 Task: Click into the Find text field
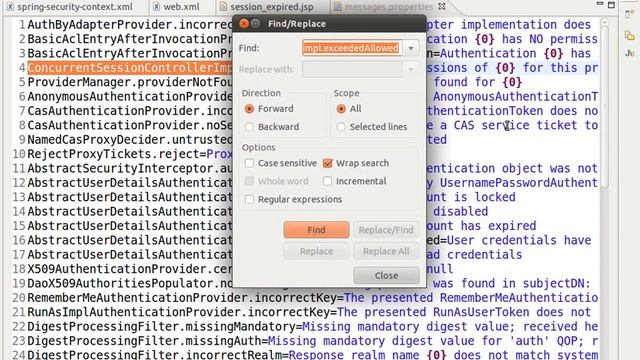point(352,48)
